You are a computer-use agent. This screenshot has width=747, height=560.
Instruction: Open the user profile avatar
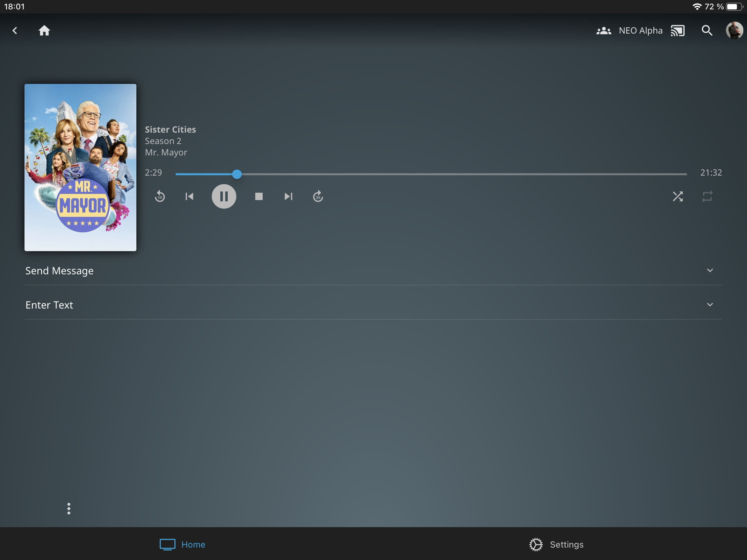coord(734,31)
